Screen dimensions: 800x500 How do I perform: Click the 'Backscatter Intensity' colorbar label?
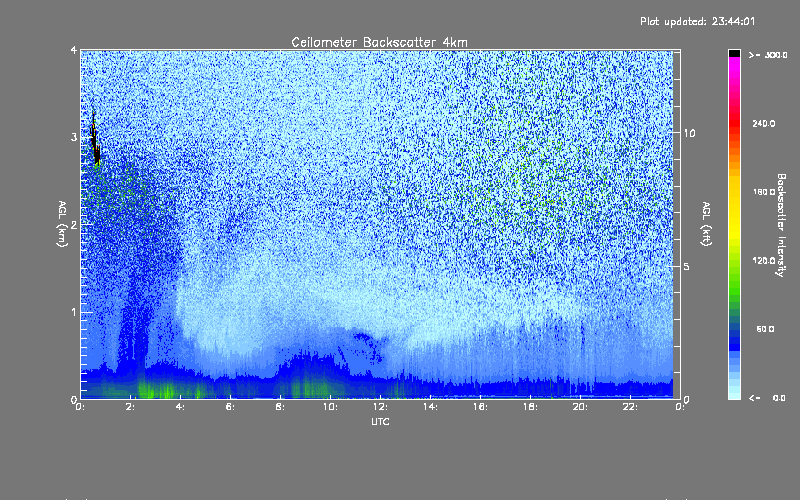click(780, 225)
